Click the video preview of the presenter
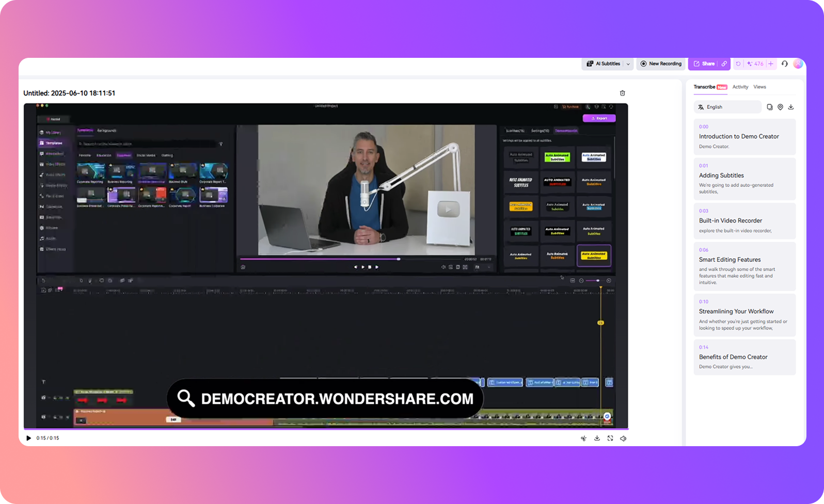824x504 pixels. tap(366, 190)
